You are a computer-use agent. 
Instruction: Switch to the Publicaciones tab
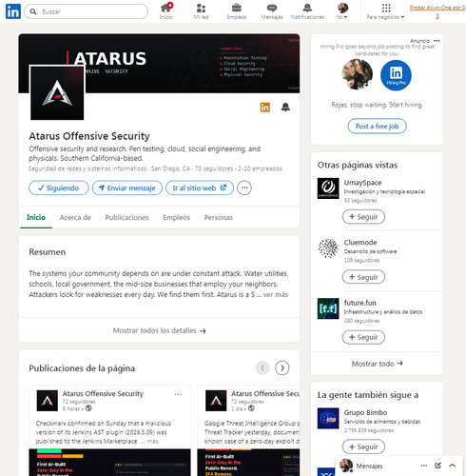126,217
